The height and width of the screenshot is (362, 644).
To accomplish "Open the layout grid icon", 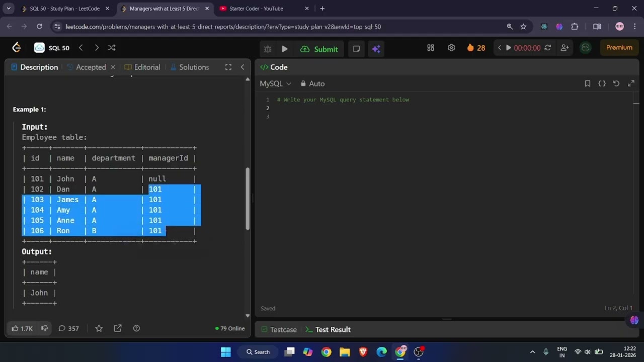I will [431, 48].
